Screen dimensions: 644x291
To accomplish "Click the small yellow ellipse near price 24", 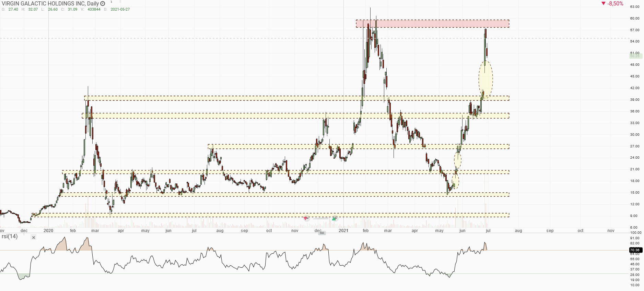I will coord(458,160).
